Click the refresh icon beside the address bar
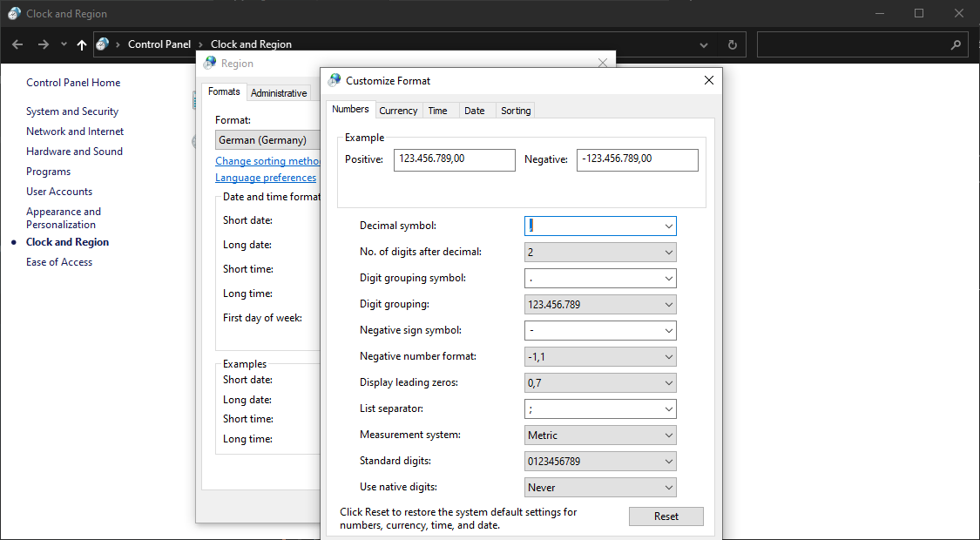Screen dimensions: 980x540 pos(732,44)
